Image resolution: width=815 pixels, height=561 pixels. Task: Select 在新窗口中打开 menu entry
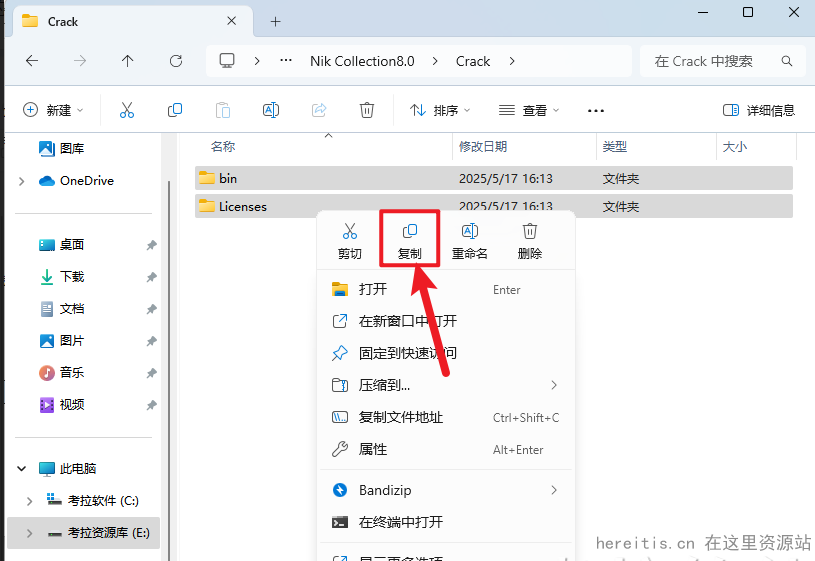(446, 321)
